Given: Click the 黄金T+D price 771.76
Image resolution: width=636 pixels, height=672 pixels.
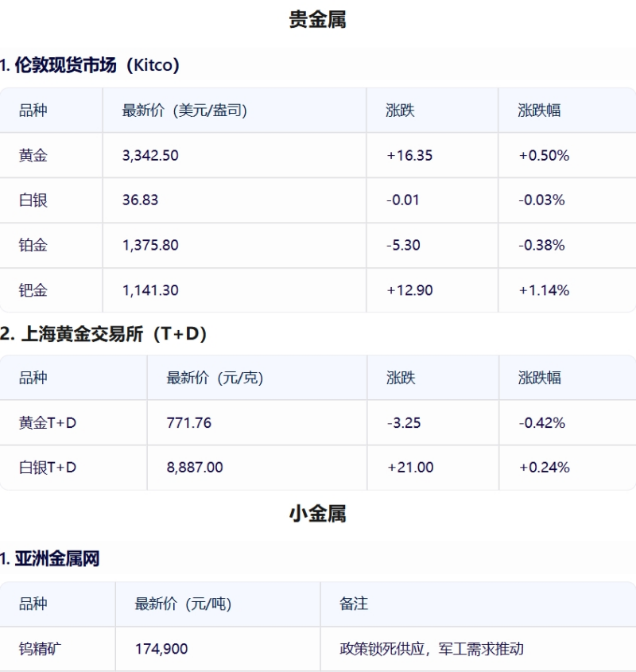Looking at the screenshot, I should pyautogui.click(x=189, y=423).
